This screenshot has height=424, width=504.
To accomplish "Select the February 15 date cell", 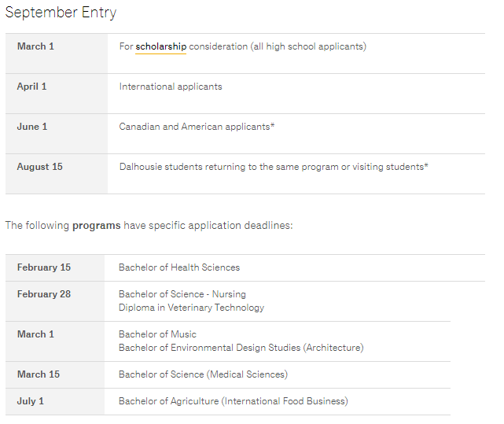I will [x=44, y=267].
